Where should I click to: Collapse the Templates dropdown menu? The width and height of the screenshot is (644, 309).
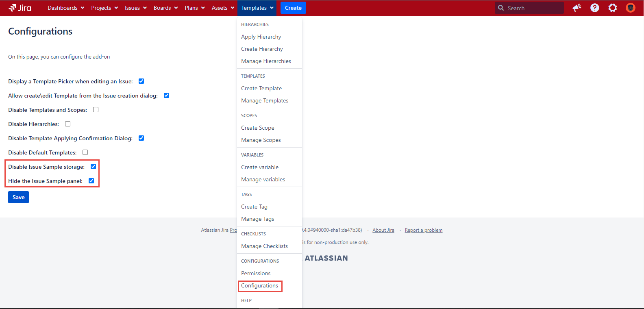[257, 8]
